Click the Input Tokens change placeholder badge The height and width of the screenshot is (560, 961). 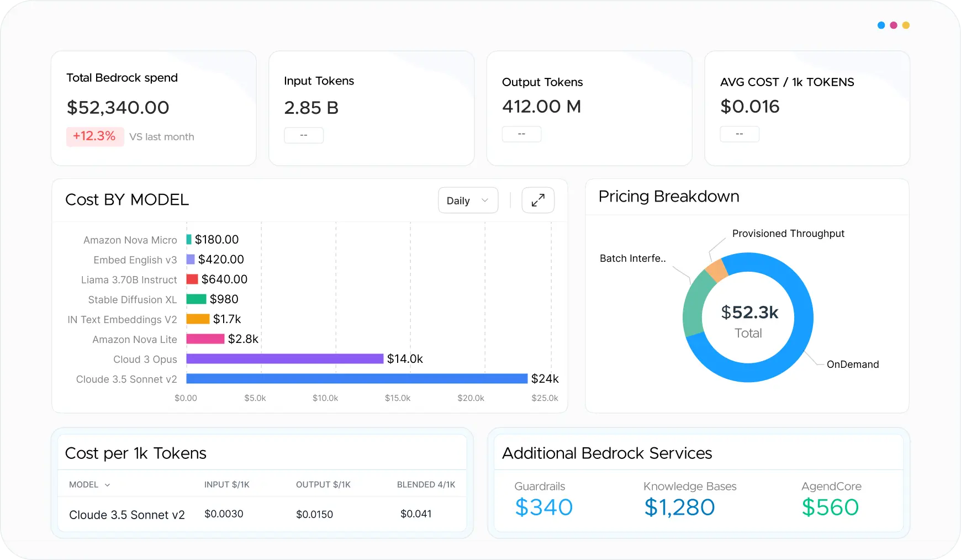point(304,135)
